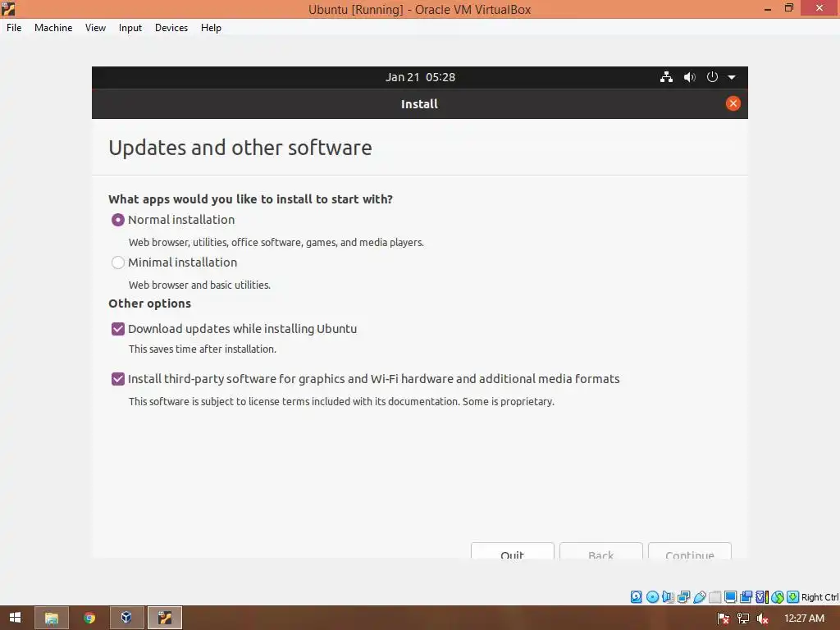Uncheck Download updates while installing Ubuntu

tap(118, 329)
